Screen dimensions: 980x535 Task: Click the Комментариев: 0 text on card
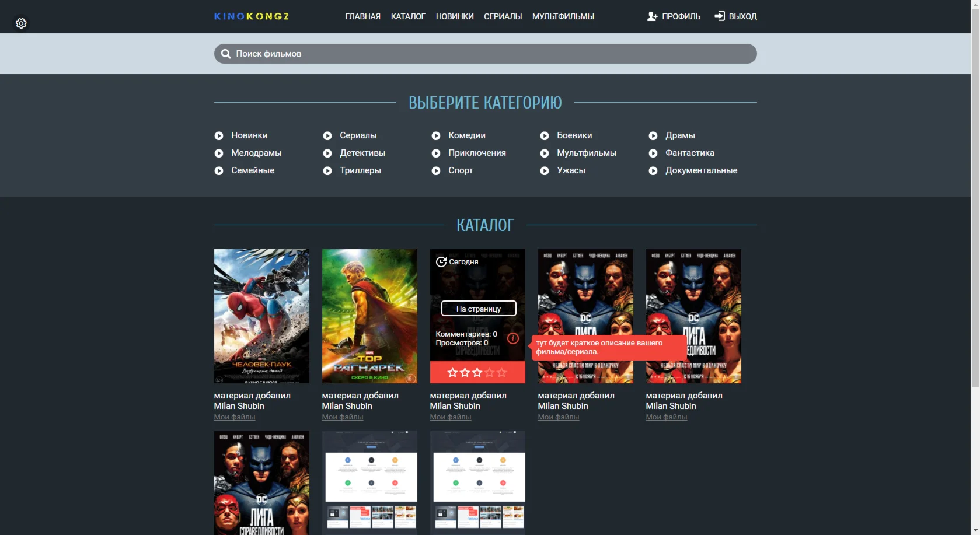pyautogui.click(x=466, y=334)
